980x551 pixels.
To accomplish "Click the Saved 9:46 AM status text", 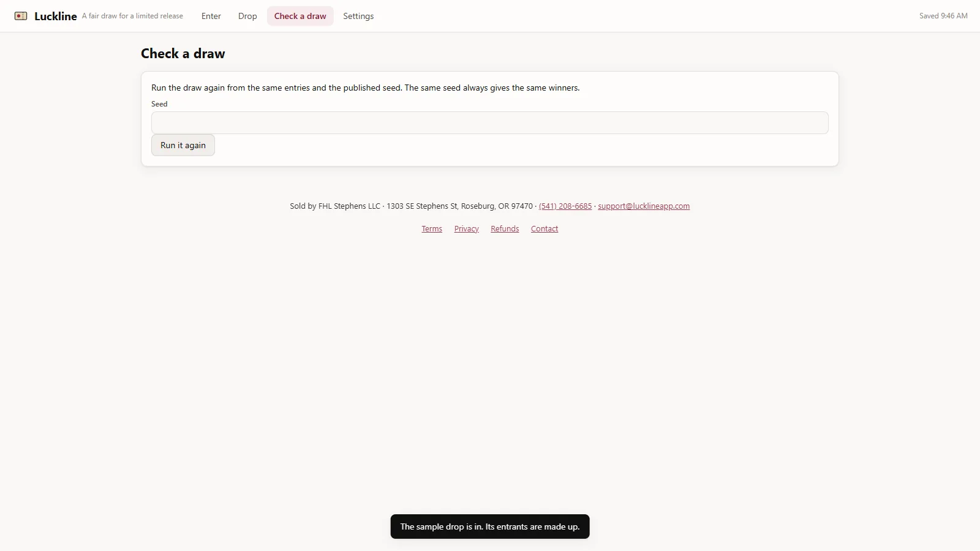I will click(943, 16).
